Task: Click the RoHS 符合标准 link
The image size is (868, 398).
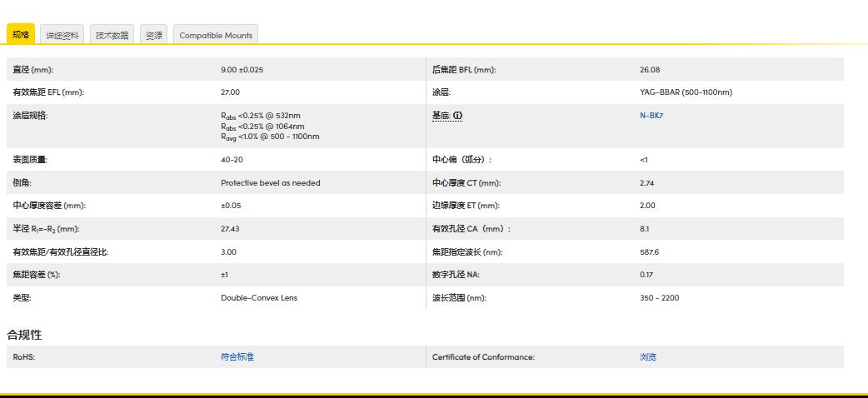Action: 237,357
